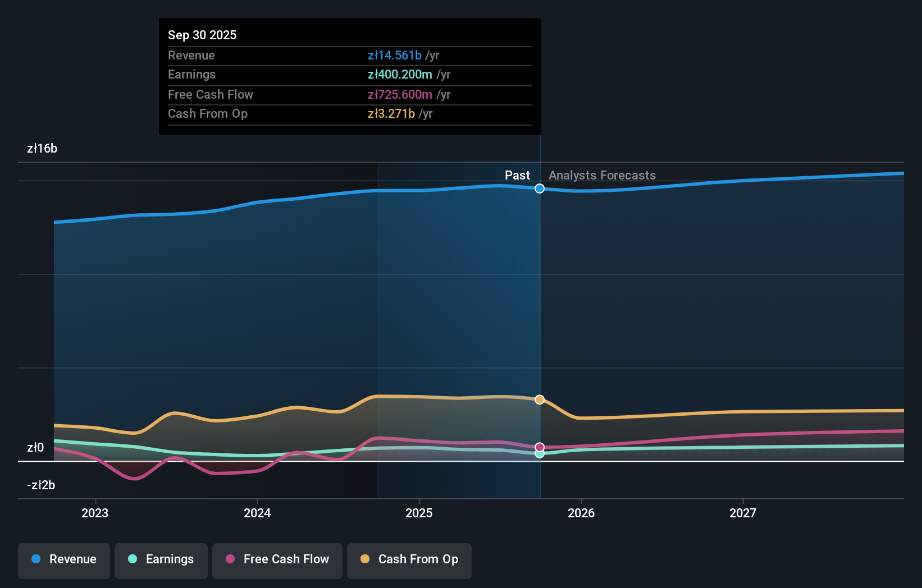The image size is (922, 588).
Task: Toggle the Earnings series visibility
Action: [161, 560]
